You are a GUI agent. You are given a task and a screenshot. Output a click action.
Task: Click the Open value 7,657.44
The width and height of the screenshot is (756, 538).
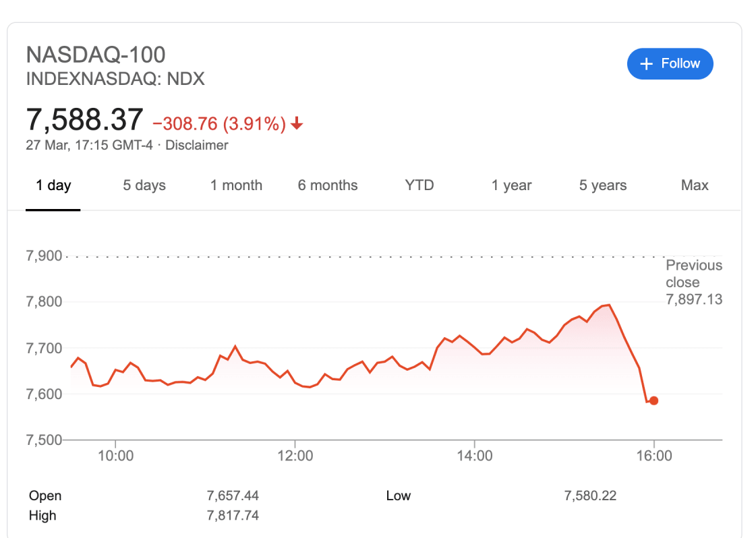pyautogui.click(x=233, y=496)
